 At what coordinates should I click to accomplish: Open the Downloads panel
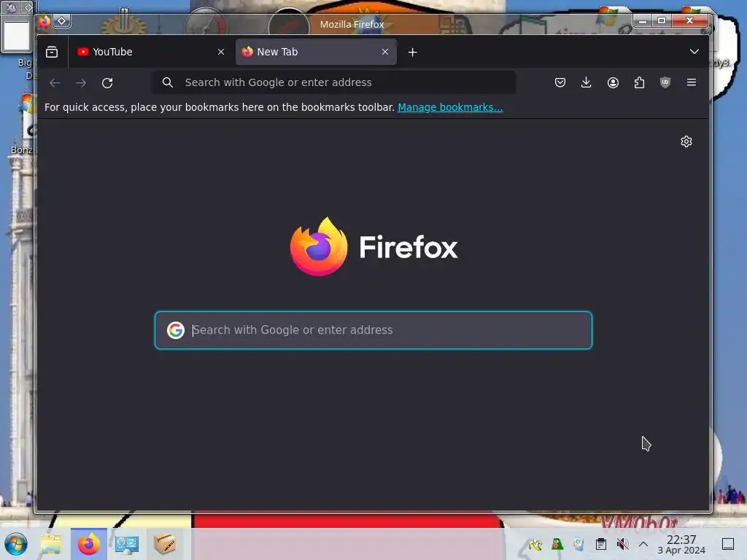(587, 82)
